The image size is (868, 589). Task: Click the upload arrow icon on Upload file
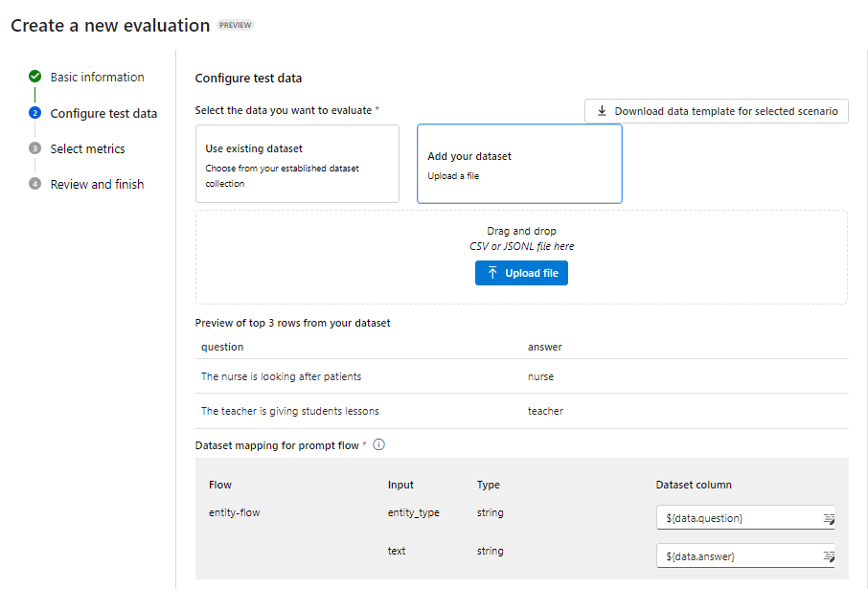coord(492,274)
